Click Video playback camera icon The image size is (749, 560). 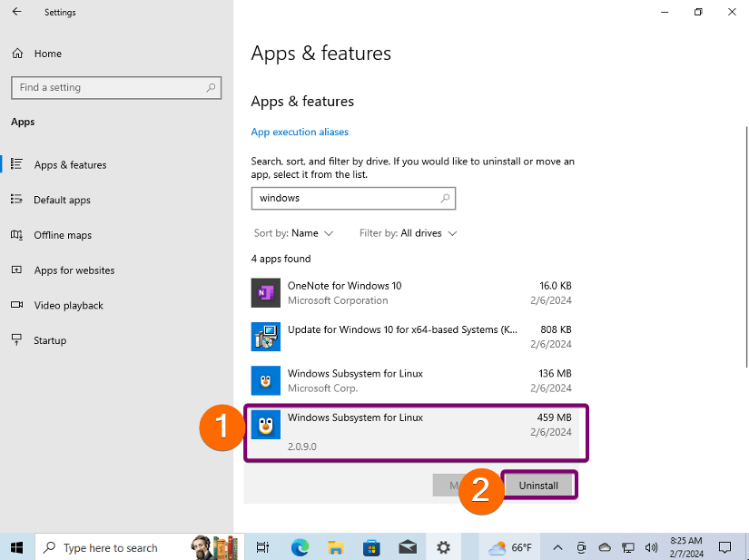click(16, 305)
